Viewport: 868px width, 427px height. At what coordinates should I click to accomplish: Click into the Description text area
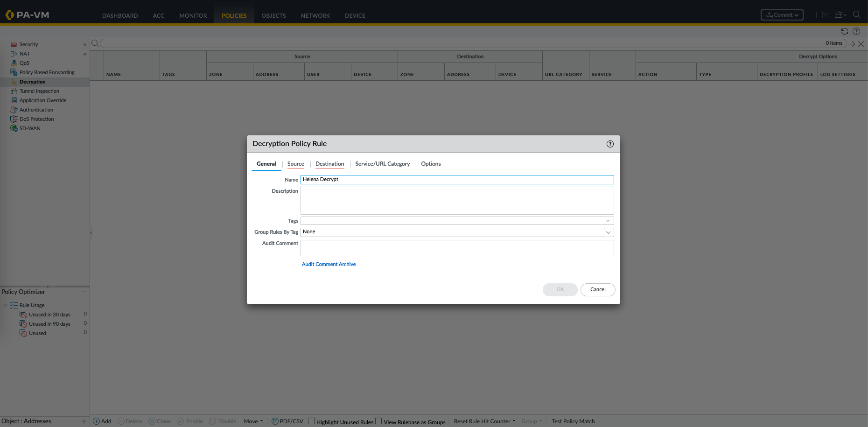coord(457,201)
